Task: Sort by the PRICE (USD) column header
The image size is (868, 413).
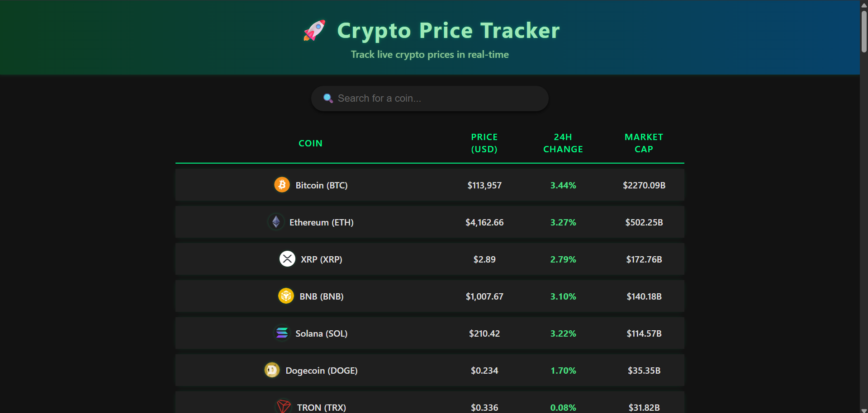Action: point(484,143)
